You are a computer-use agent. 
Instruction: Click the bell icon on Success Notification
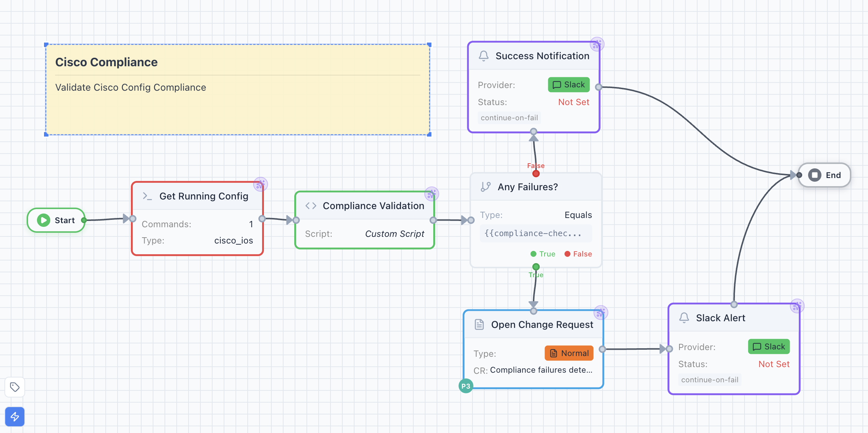click(x=484, y=56)
